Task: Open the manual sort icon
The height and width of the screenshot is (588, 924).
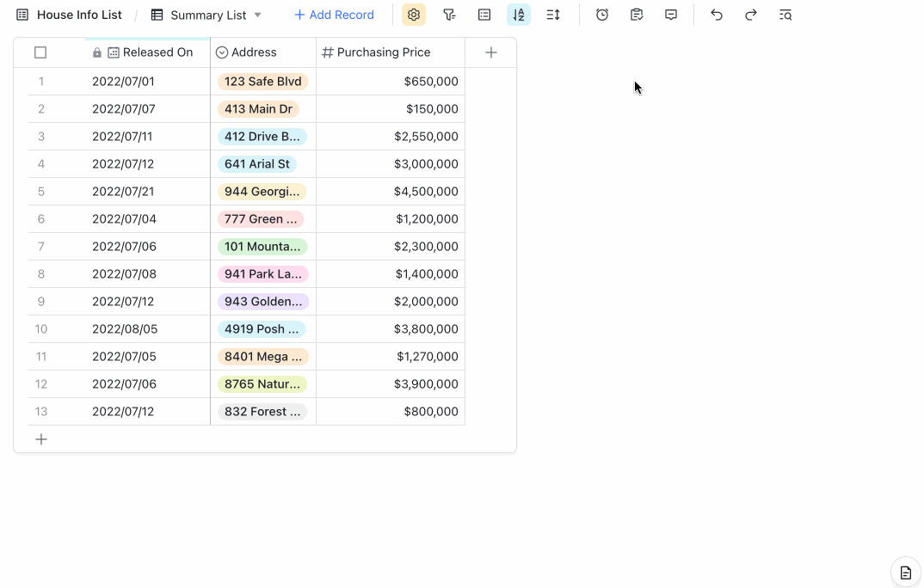Action: tap(553, 15)
